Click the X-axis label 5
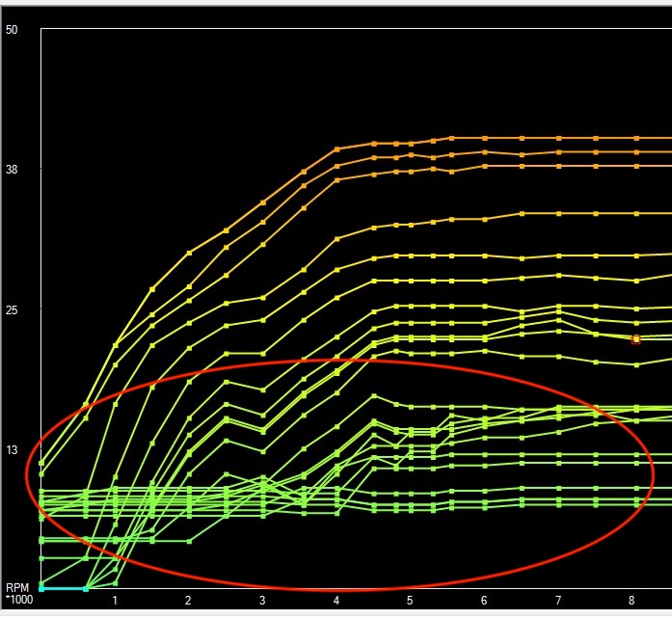Screen dimensions: 672x618 click(x=410, y=601)
